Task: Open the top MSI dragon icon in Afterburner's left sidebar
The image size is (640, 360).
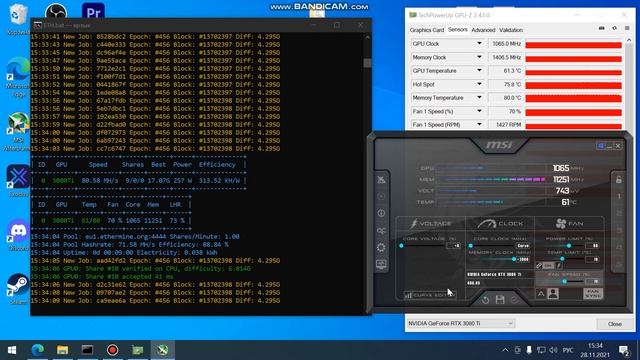Action: click(x=381, y=180)
